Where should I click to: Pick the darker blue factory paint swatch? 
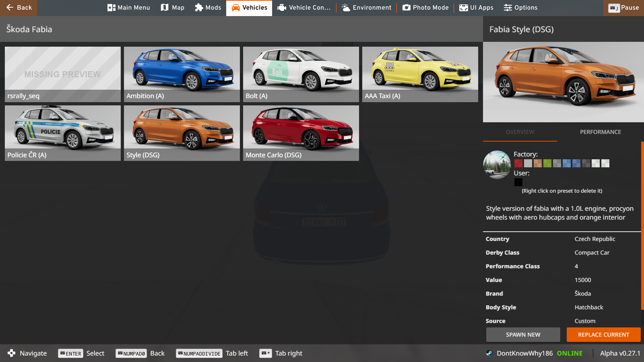point(576,163)
